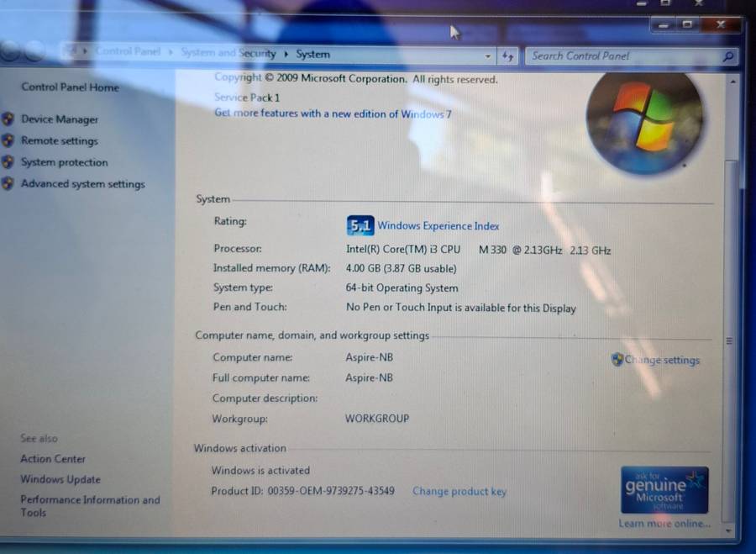This screenshot has width=756, height=554.
Task: Expand the Control Panel breadcrumb arrow
Action: (x=171, y=52)
